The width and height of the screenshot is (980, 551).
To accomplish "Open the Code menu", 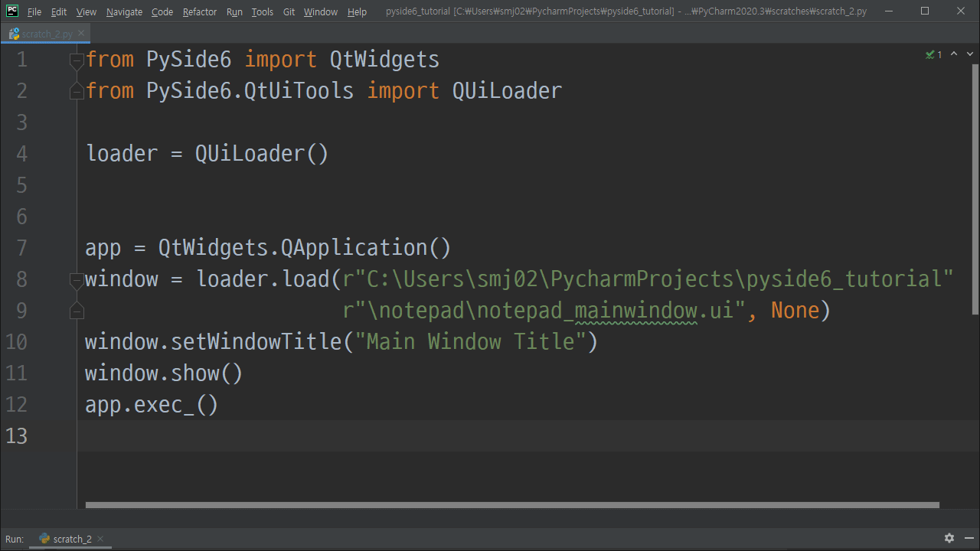I will (162, 11).
